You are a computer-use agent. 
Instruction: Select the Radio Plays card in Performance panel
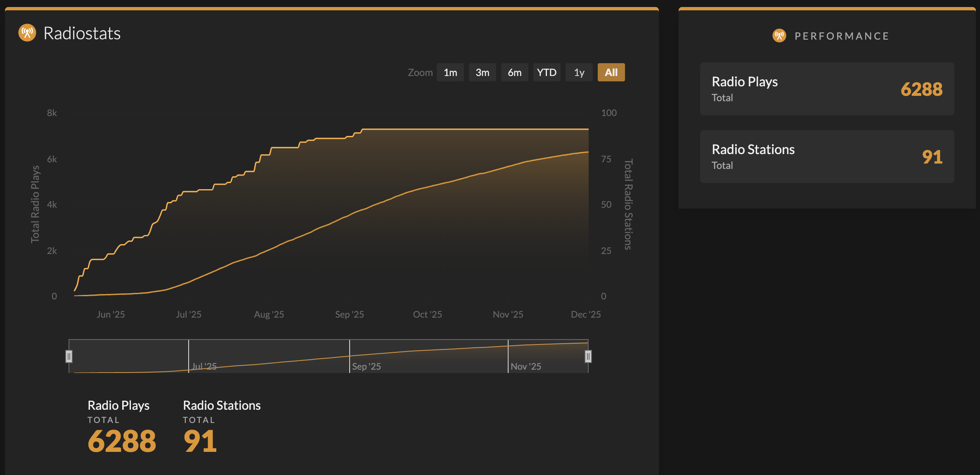tap(827, 89)
